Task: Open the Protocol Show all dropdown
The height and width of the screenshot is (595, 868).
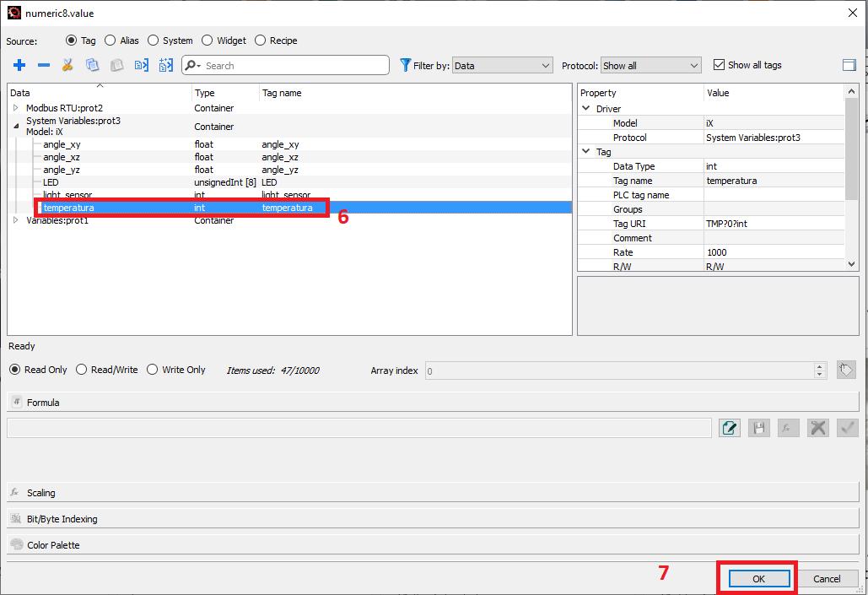Action: click(651, 65)
